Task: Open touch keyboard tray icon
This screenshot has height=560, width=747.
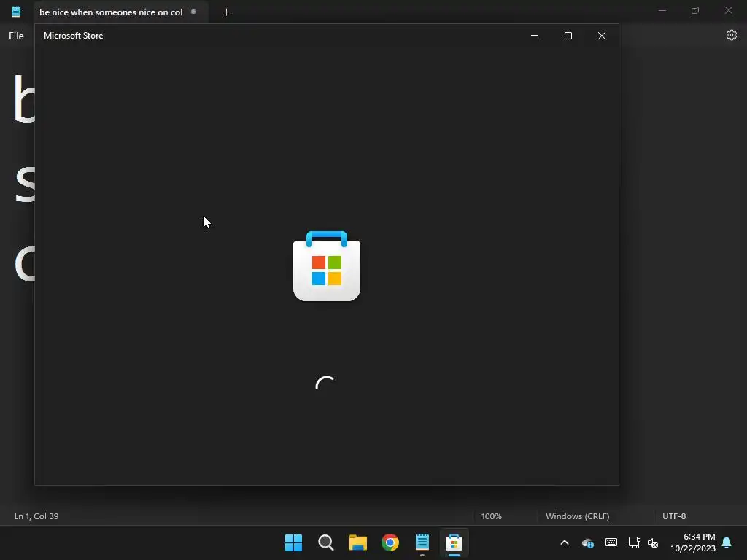Action: 611,542
